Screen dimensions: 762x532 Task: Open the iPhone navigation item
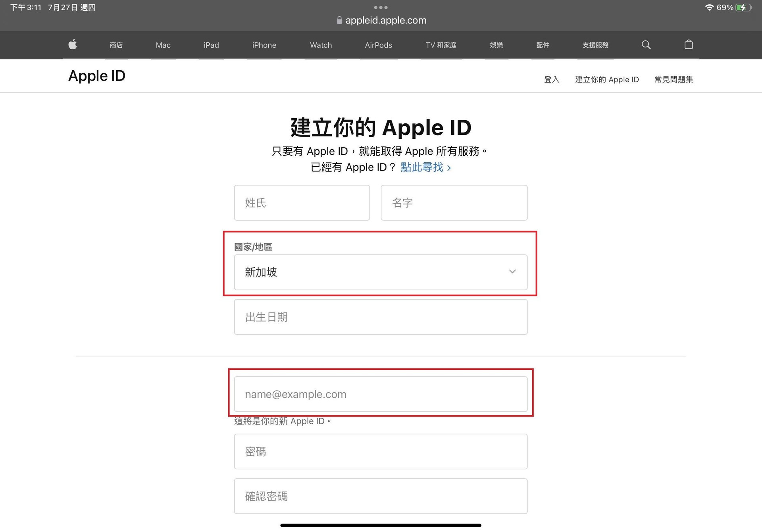(x=264, y=45)
